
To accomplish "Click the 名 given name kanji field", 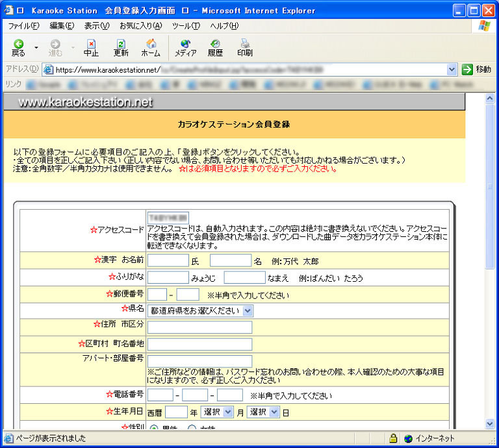I will pyautogui.click(x=231, y=260).
